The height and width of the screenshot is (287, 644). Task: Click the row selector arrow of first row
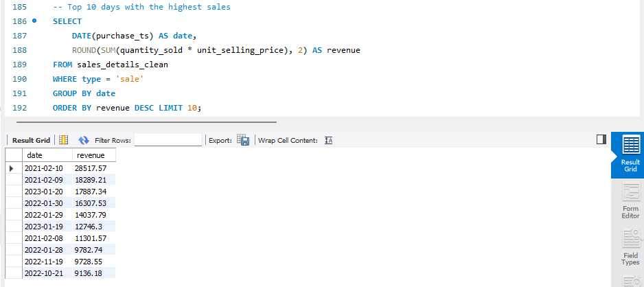[12, 168]
